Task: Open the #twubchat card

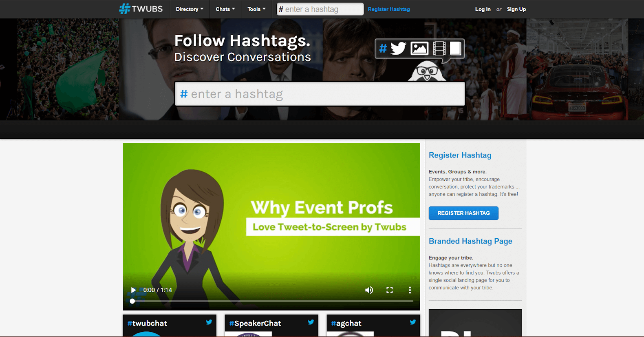Action: point(170,325)
